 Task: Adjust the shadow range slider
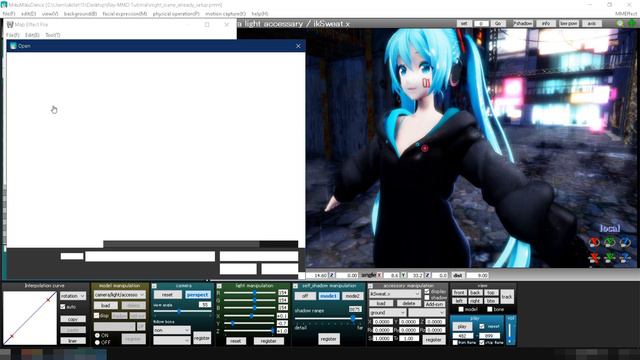(329, 318)
